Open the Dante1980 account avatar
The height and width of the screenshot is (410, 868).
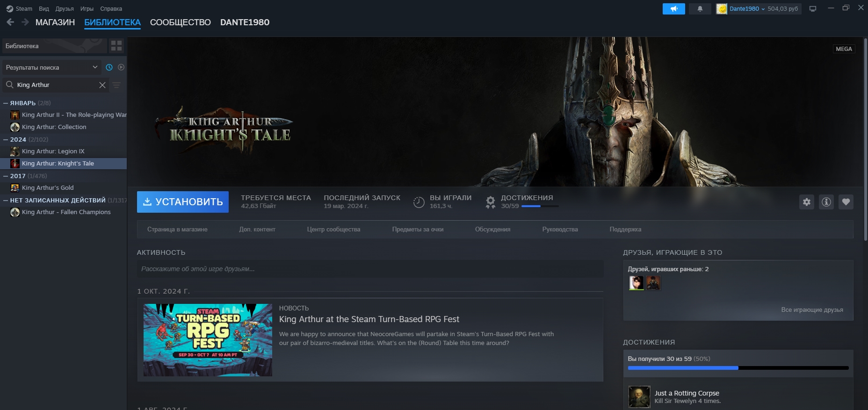point(722,9)
